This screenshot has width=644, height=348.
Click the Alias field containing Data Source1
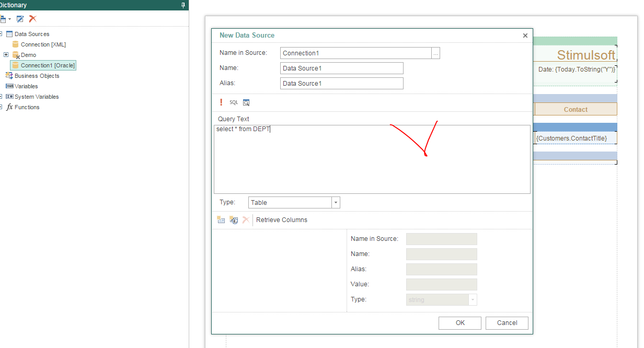pos(342,83)
